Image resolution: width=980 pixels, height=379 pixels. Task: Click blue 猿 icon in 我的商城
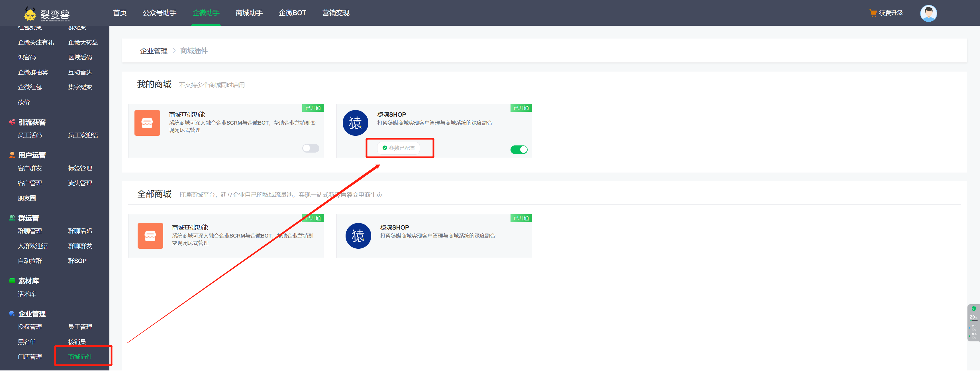pos(355,123)
